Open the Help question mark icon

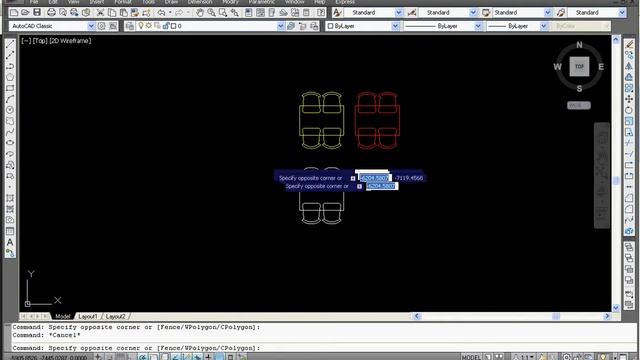(321, 13)
